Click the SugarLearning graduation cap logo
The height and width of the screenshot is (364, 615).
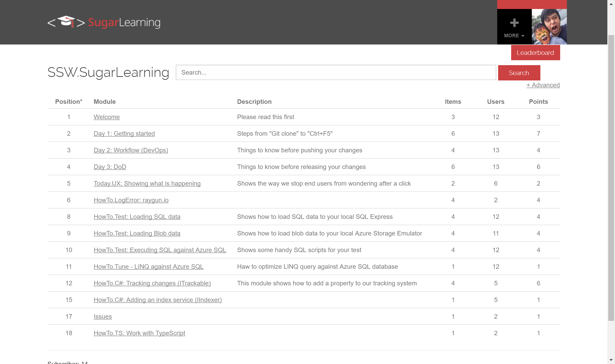click(x=66, y=22)
